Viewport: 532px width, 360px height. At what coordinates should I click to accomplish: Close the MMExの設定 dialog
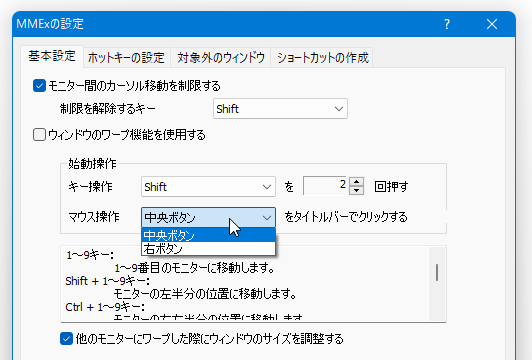point(492,24)
